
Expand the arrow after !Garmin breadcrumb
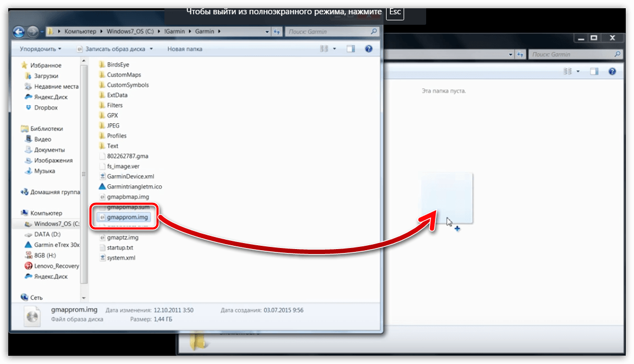190,31
